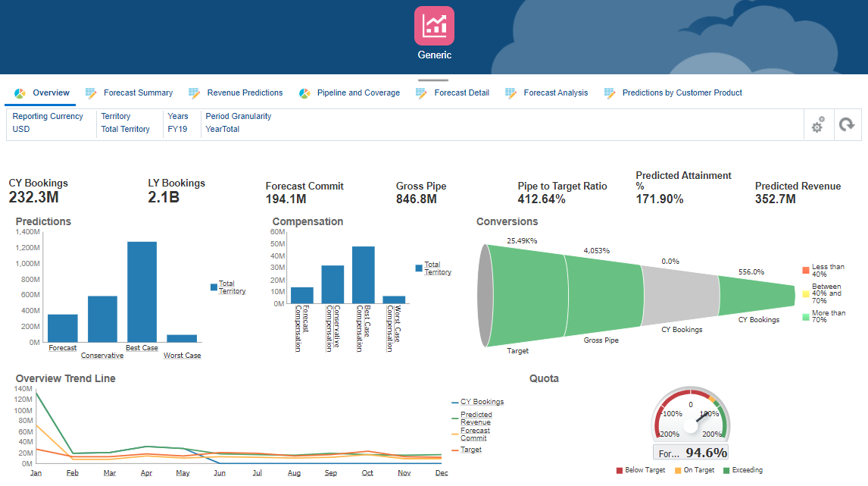The image size is (868, 486).
Task: Click the More than 70% legend swatch
Action: pyautogui.click(x=806, y=317)
